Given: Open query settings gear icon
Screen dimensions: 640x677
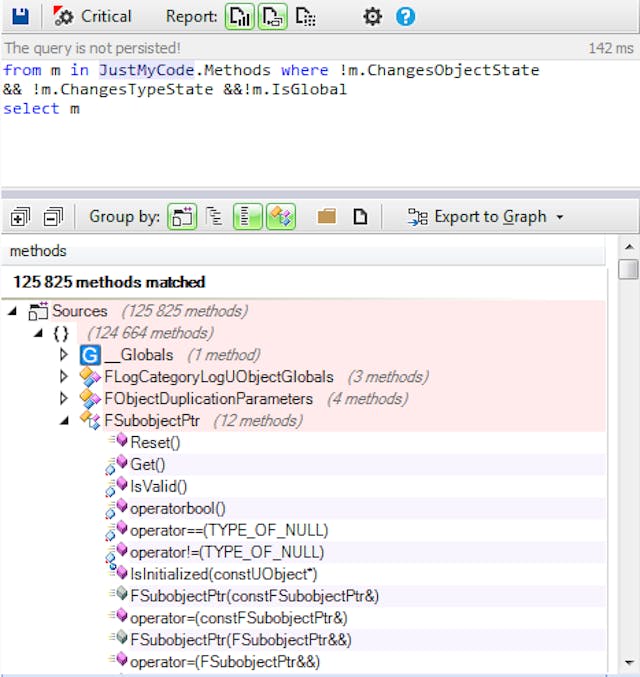Looking at the screenshot, I should [372, 16].
